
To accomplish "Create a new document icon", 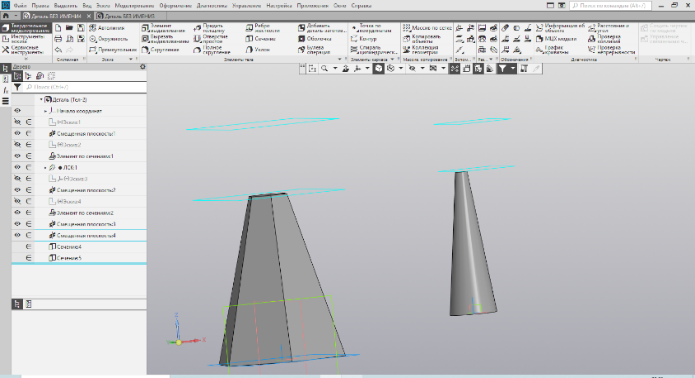I will pos(58,28).
